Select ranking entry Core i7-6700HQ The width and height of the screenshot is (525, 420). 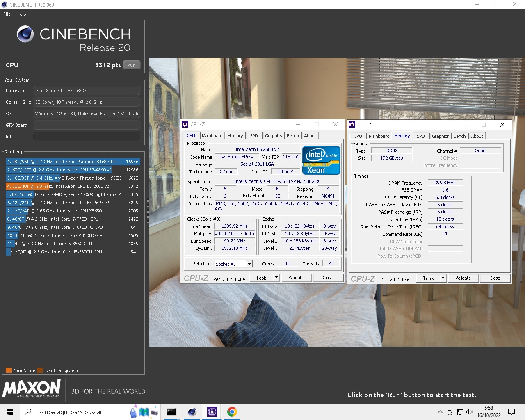pos(73,227)
